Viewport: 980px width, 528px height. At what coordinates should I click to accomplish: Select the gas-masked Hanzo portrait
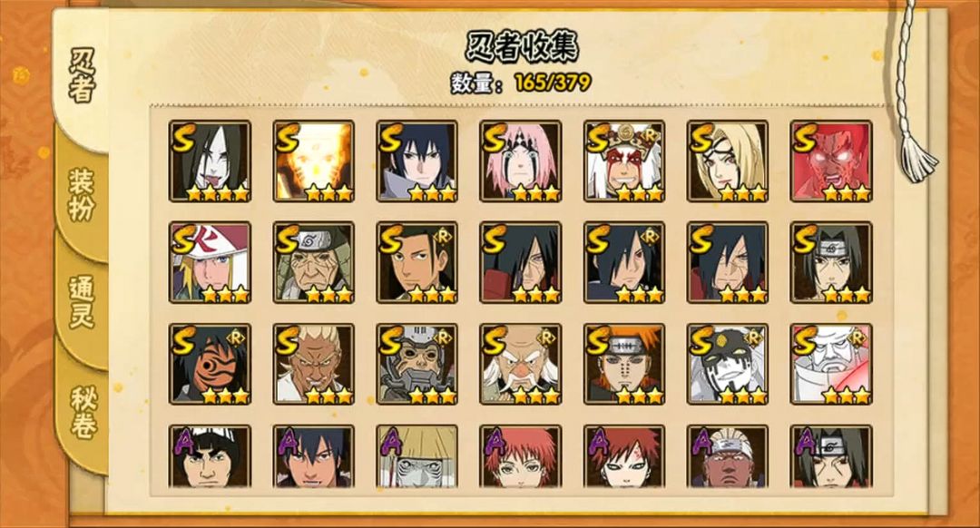point(416,365)
